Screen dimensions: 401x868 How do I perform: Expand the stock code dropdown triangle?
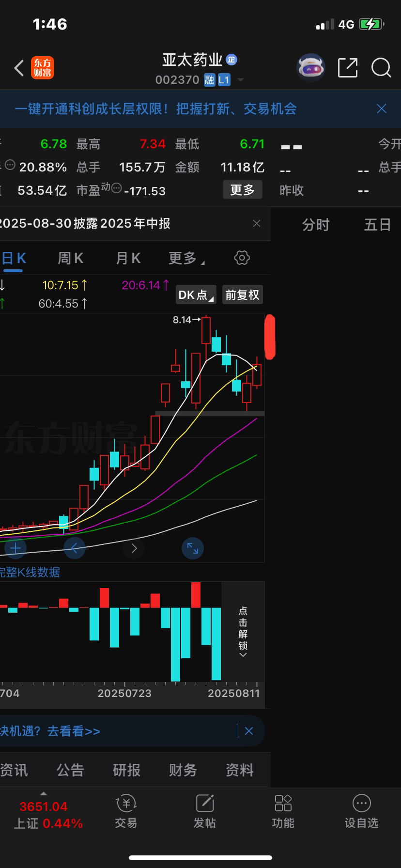[241, 80]
